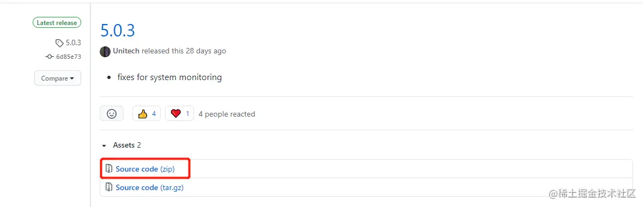Download Source code (tar.gz)

[149, 187]
